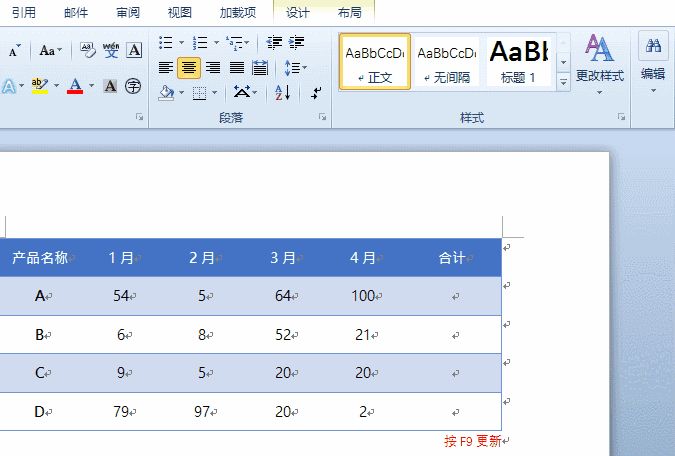Toggle Distributed alignment
This screenshot has height=456, width=675.
tap(260, 68)
